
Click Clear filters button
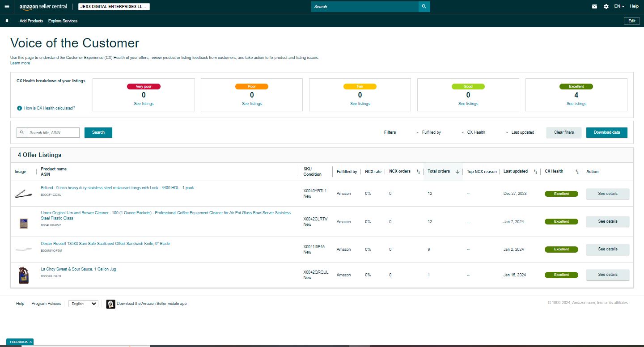point(564,132)
